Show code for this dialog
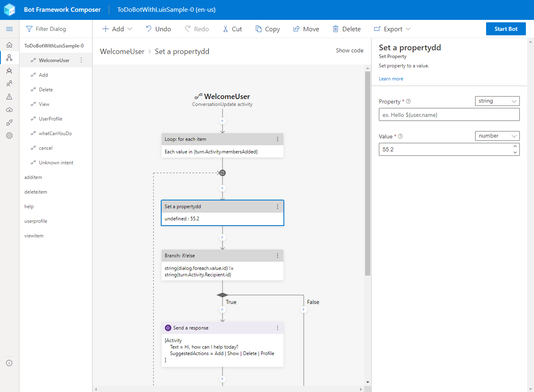534x392 pixels. 350,50
